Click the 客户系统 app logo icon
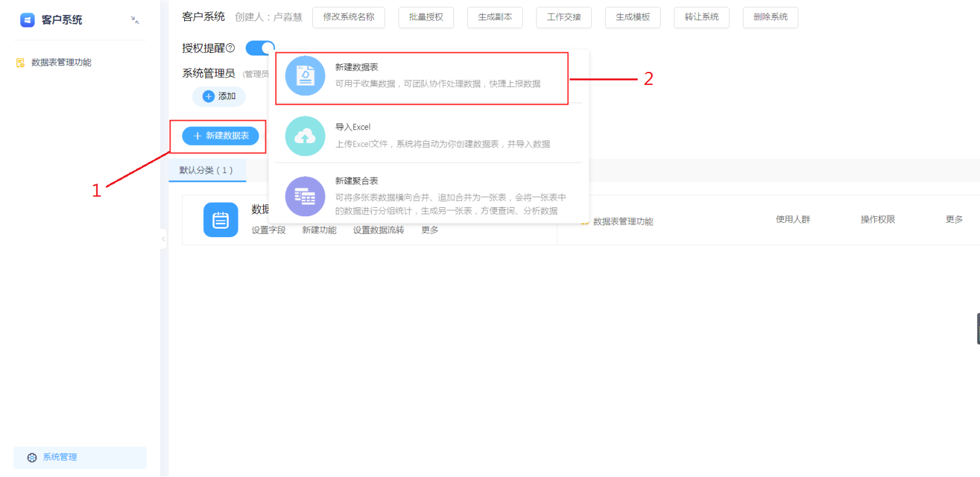The height and width of the screenshot is (477, 980). point(27,20)
